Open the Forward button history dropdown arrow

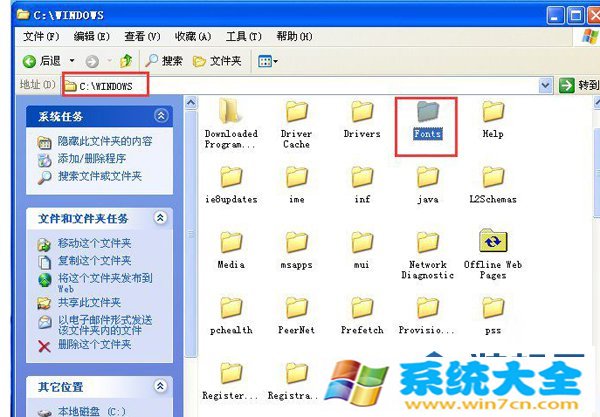pyautogui.click(x=109, y=61)
